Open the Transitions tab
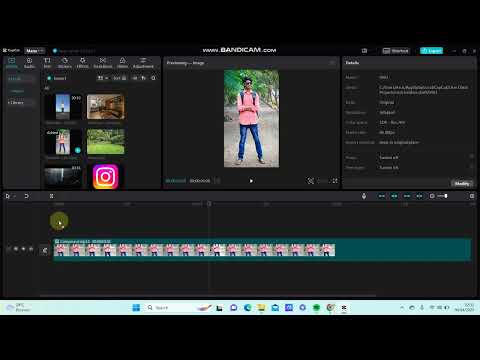The height and width of the screenshot is (360, 480). pos(103,63)
